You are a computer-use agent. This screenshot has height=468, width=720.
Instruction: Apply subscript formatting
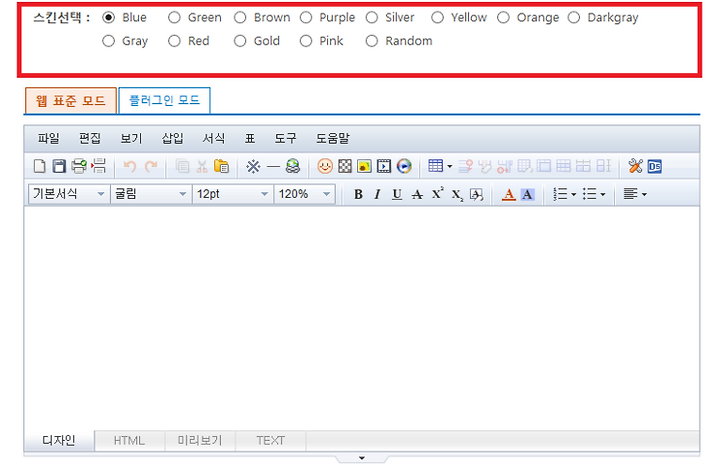(457, 195)
